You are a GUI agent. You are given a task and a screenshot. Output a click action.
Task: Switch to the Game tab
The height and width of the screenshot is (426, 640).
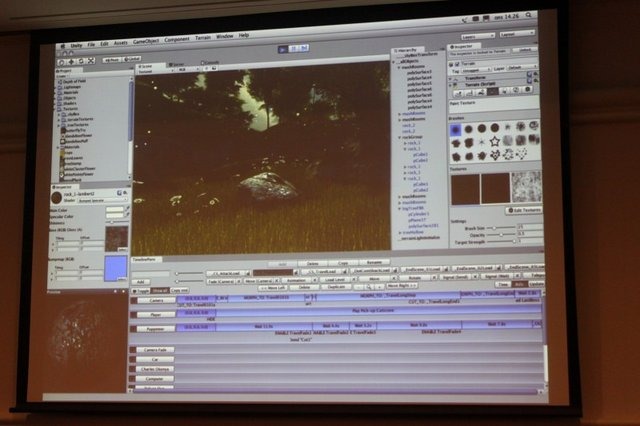(177, 64)
